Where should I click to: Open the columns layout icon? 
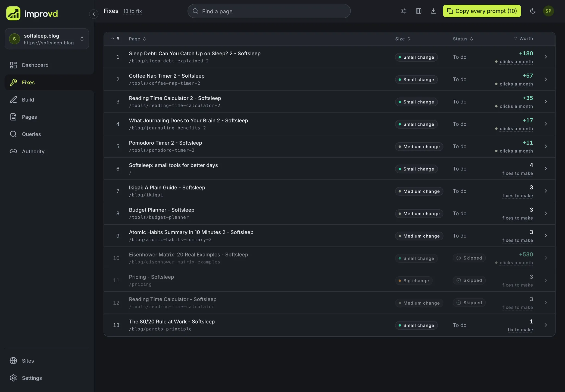click(419, 11)
